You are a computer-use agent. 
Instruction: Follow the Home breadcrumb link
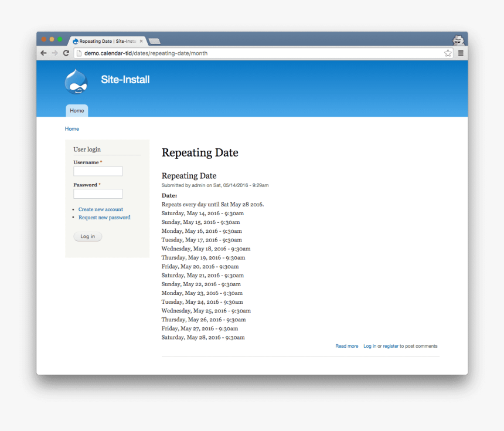(x=72, y=128)
